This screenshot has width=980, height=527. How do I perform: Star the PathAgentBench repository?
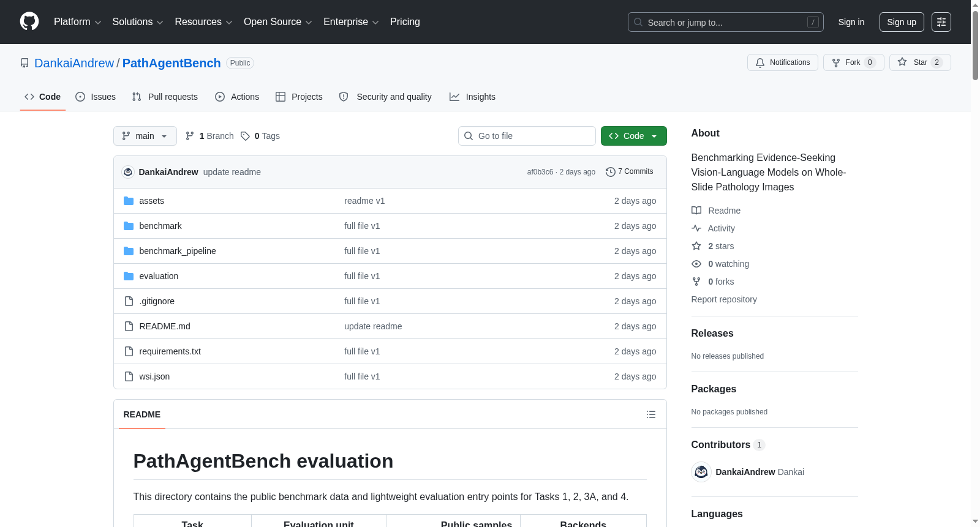[920, 62]
